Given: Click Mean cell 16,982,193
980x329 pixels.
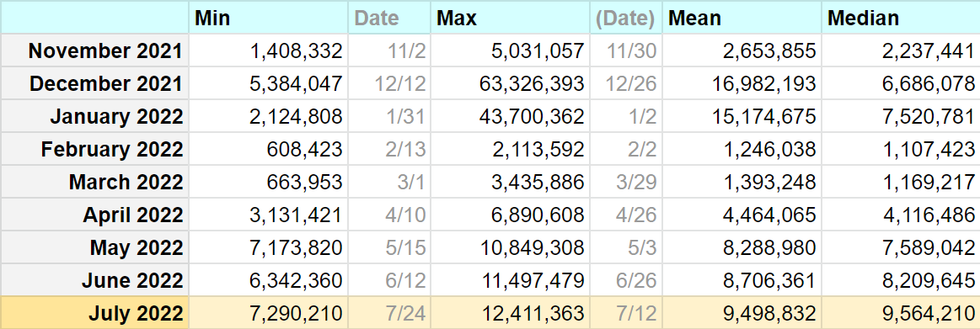Looking at the screenshot, I should click(742, 83).
